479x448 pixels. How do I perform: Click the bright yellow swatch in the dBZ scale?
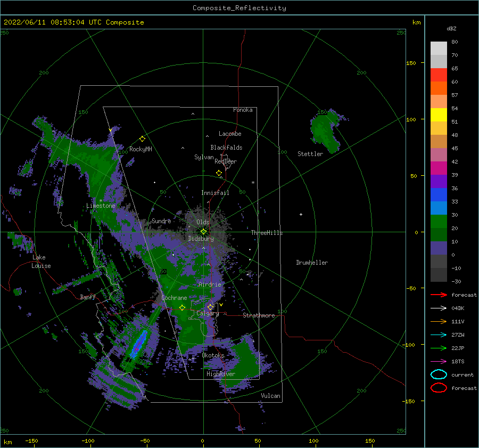click(x=439, y=115)
